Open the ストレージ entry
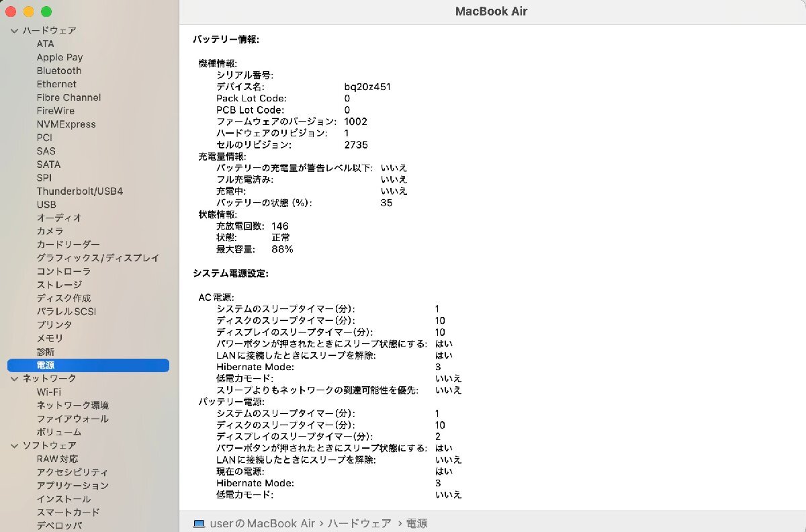 pyautogui.click(x=59, y=285)
